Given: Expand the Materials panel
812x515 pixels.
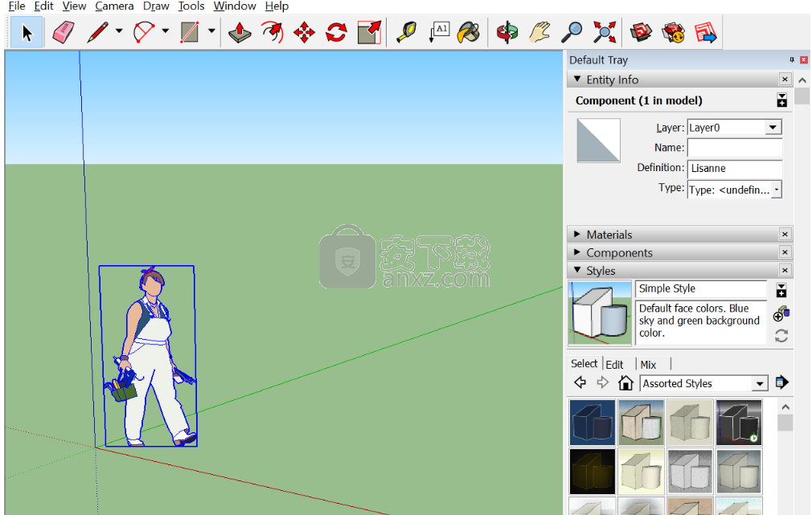Looking at the screenshot, I should click(x=577, y=234).
